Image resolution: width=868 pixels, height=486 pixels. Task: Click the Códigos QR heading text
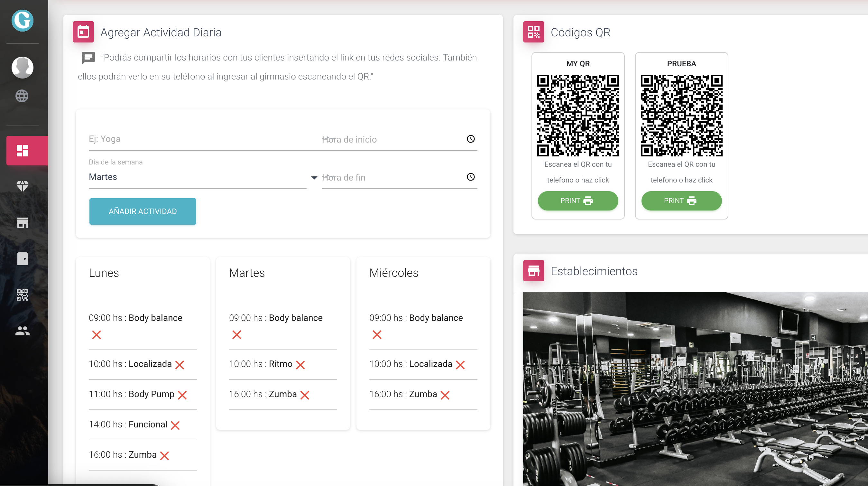pos(580,33)
